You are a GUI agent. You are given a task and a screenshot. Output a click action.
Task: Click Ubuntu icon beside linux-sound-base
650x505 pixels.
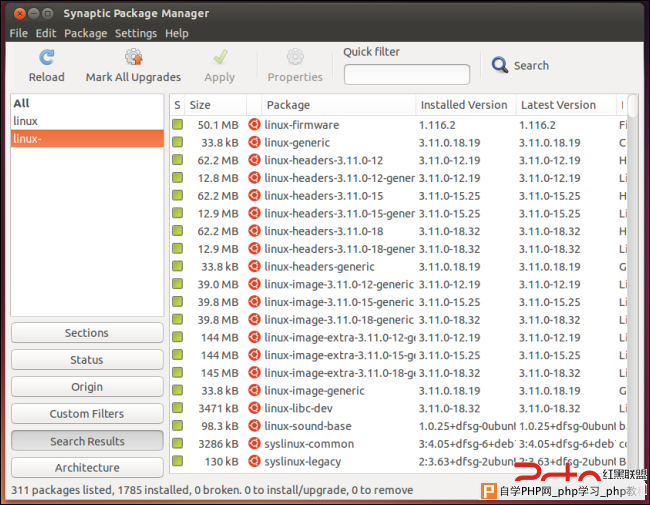pos(254,426)
